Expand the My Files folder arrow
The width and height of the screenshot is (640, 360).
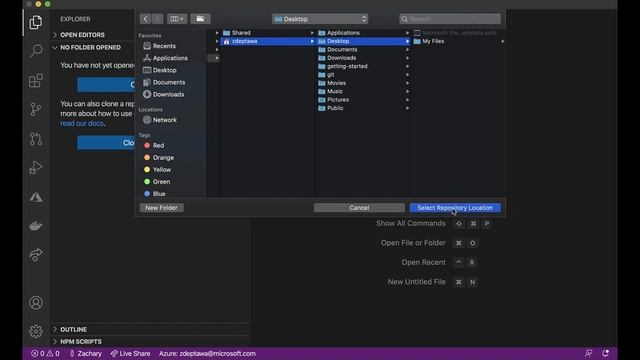click(502, 41)
